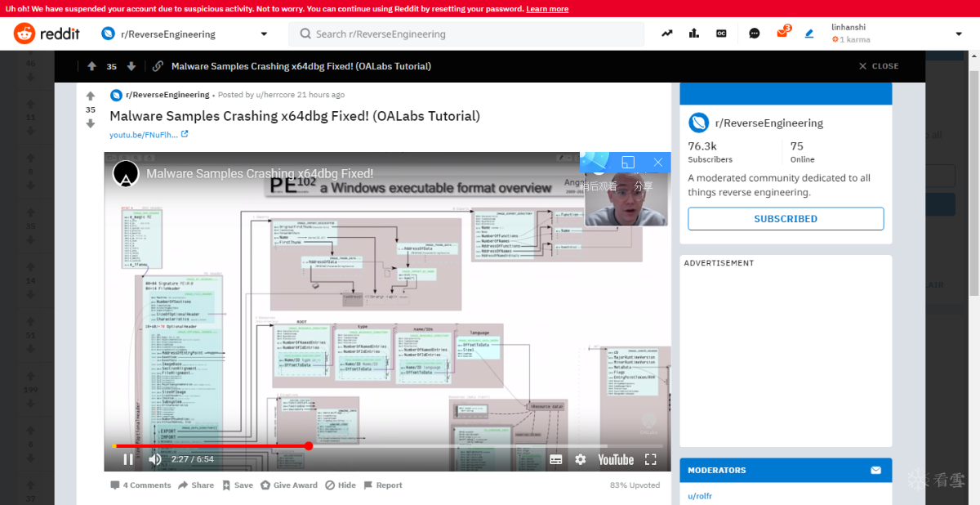The height and width of the screenshot is (505, 980).
Task: Click the post title heading
Action: [x=295, y=116]
